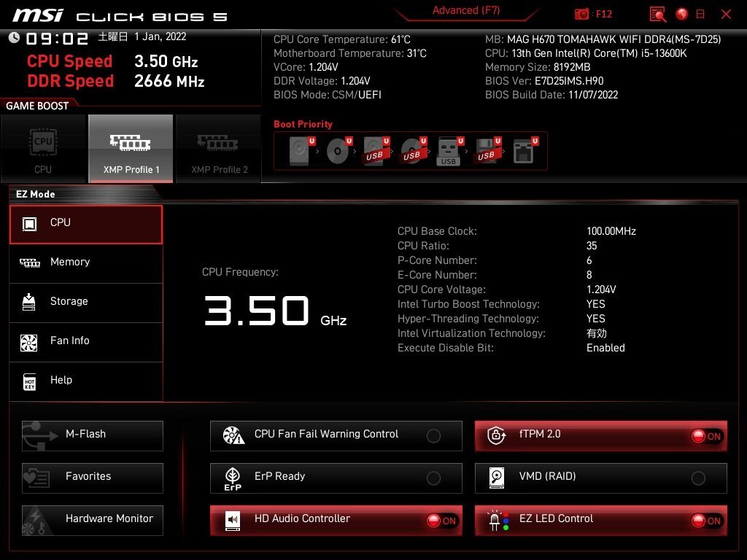Open the Fan Info section
The image size is (747, 560).
[x=86, y=343]
